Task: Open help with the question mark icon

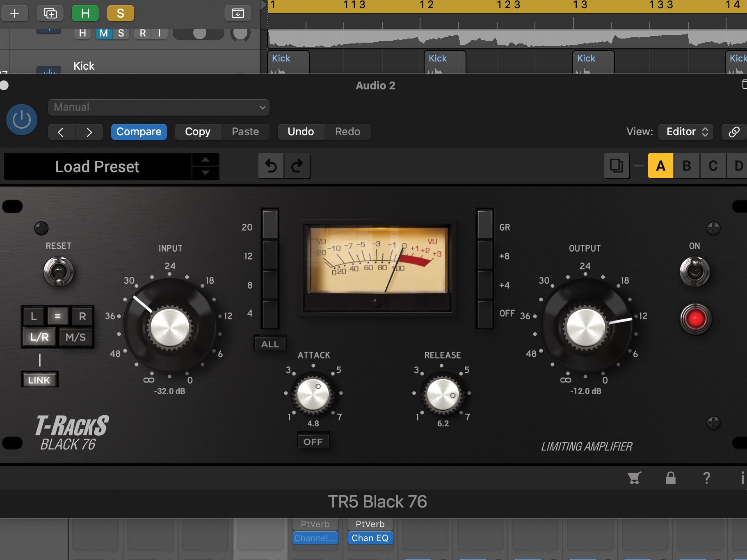Action: (x=706, y=478)
